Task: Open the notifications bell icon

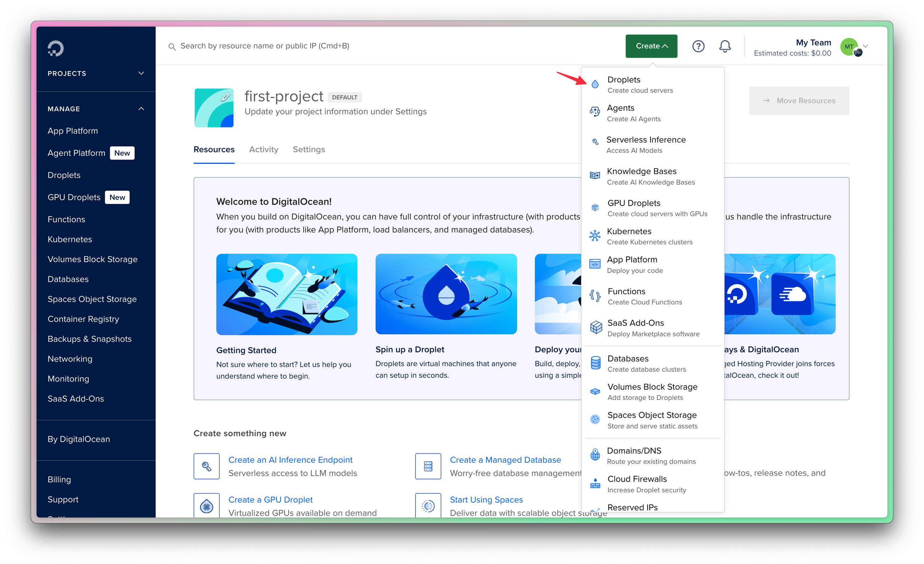Action: coord(725,46)
